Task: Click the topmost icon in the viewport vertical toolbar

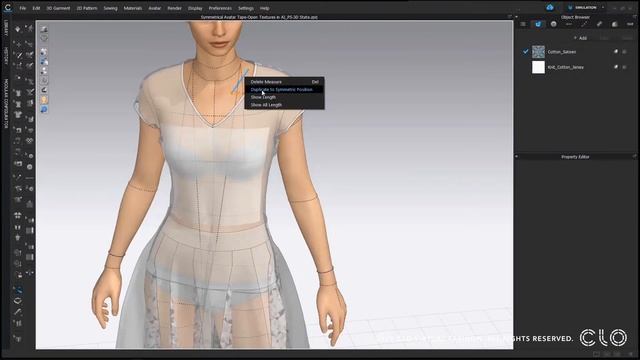Action: pyautogui.click(x=44, y=29)
